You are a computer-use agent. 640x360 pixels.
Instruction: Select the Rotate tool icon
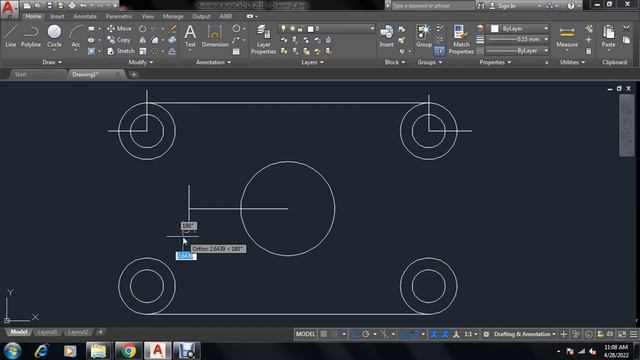point(142,29)
